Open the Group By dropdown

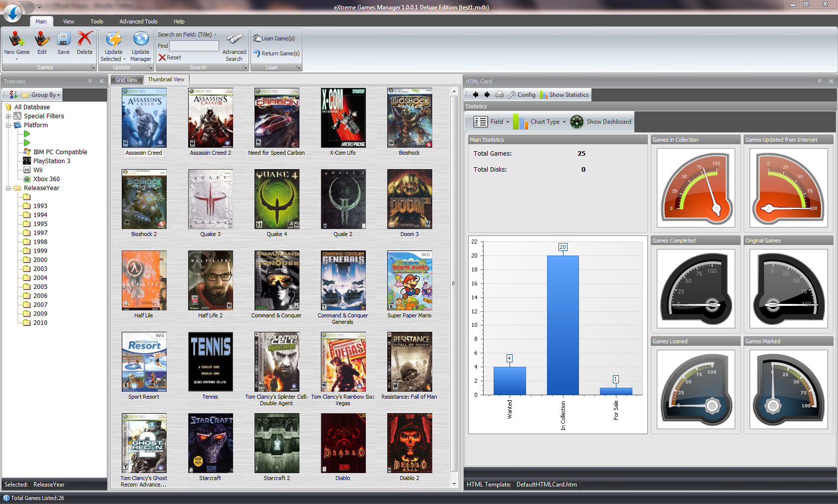click(42, 95)
